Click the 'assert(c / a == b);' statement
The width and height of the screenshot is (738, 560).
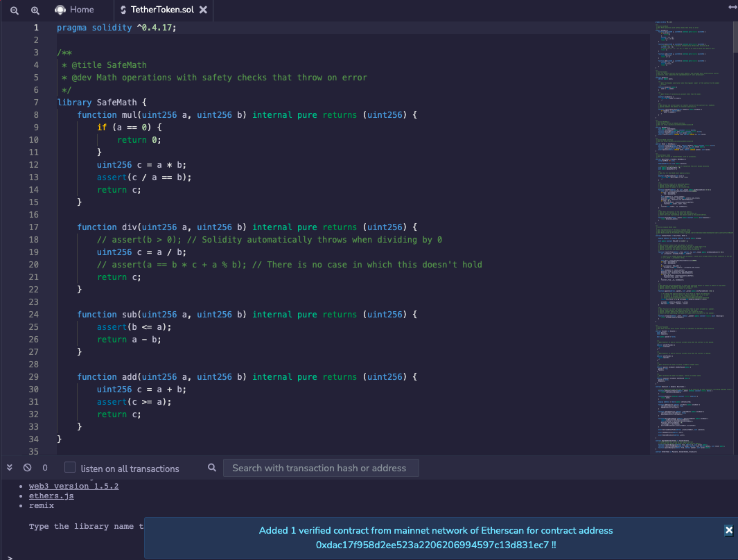[144, 177]
